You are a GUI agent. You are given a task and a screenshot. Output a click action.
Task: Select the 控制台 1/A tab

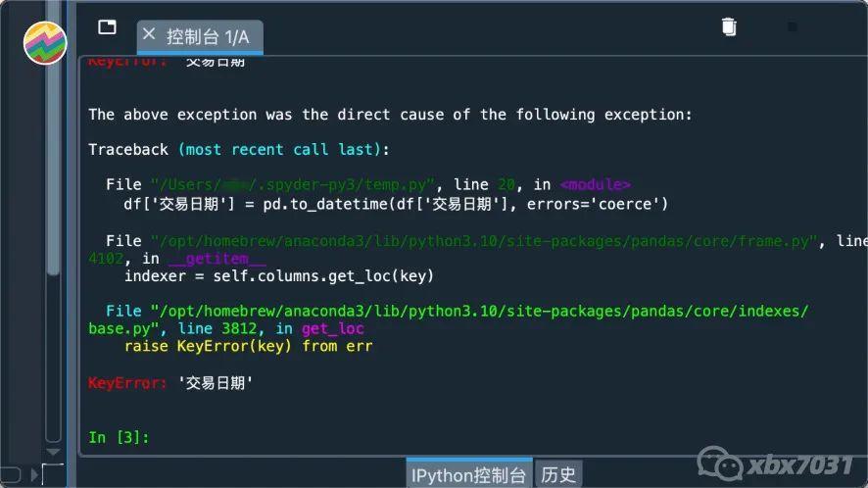tap(208, 37)
